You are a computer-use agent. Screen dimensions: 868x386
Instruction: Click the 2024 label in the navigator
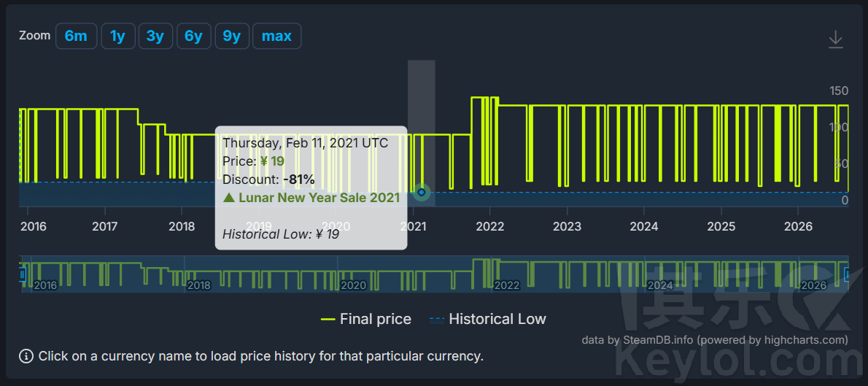pos(660,286)
